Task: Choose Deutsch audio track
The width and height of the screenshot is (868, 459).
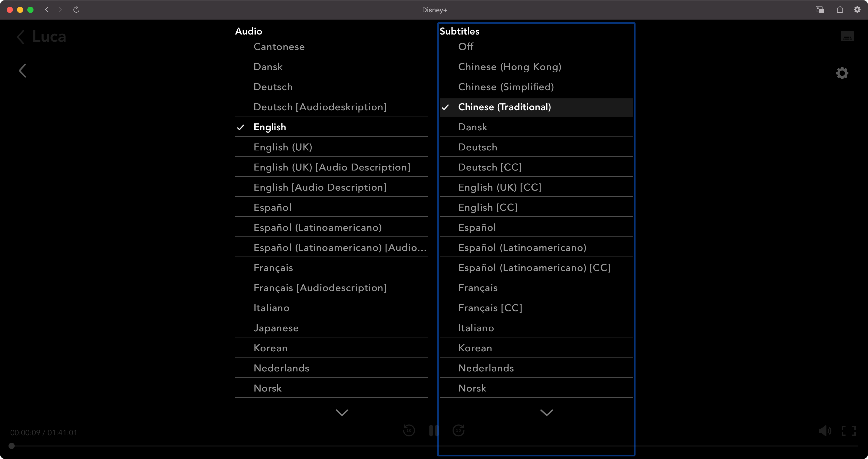Action: 331,87
